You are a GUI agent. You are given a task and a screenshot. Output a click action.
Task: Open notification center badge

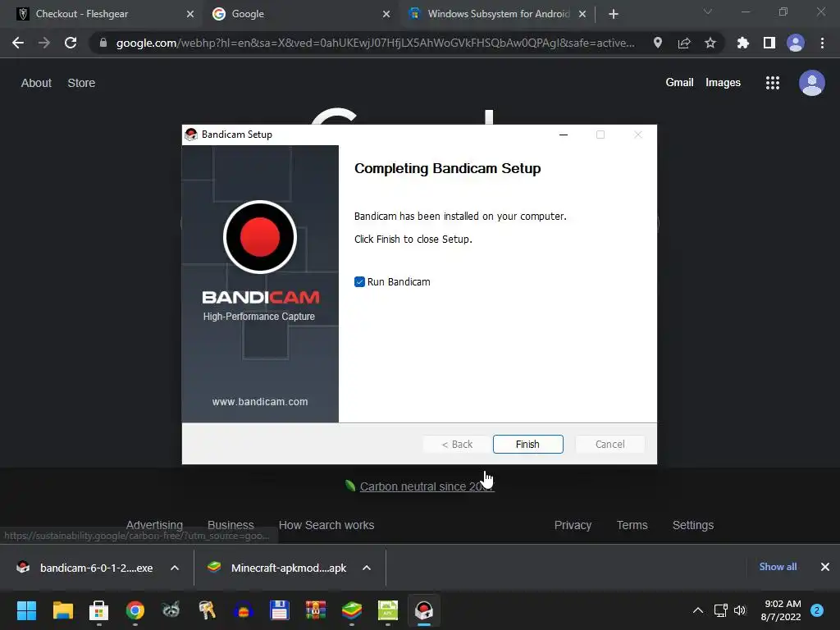(x=817, y=610)
